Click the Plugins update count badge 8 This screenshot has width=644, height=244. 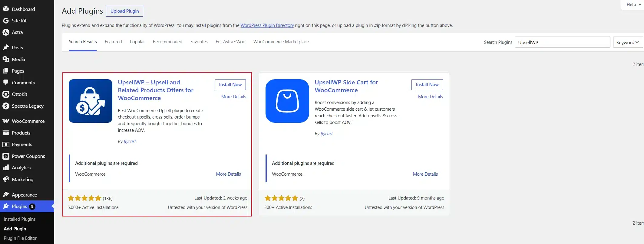[x=32, y=207]
